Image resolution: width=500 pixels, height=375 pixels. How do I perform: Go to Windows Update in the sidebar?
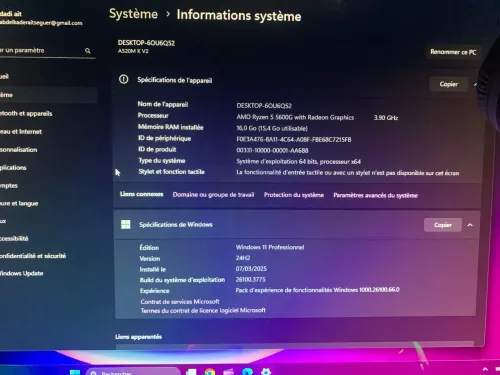tap(21, 273)
